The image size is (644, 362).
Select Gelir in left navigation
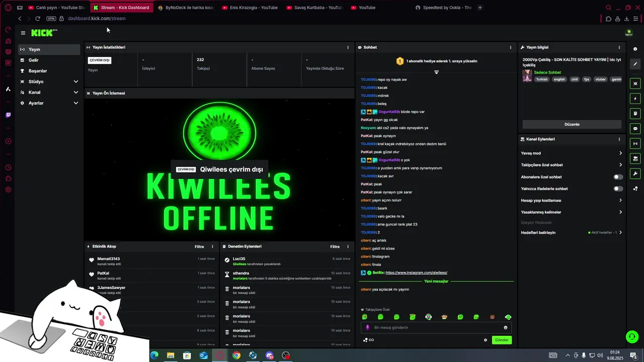tap(49, 60)
